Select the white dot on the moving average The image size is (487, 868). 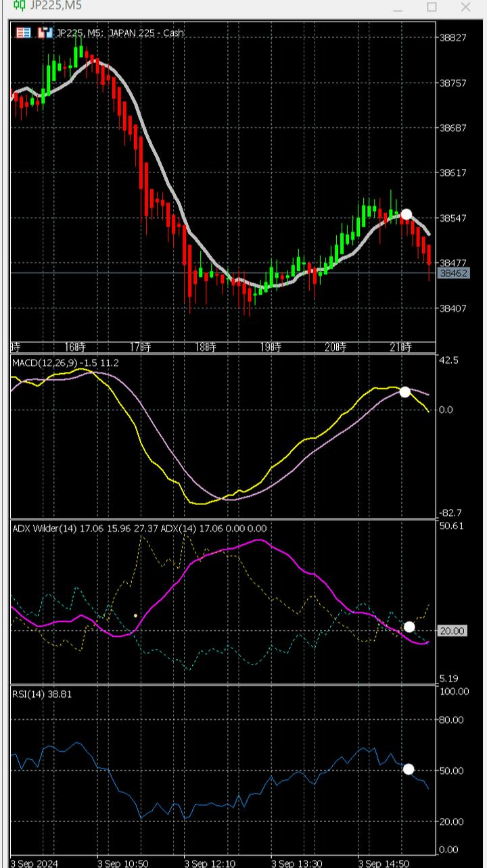406,214
